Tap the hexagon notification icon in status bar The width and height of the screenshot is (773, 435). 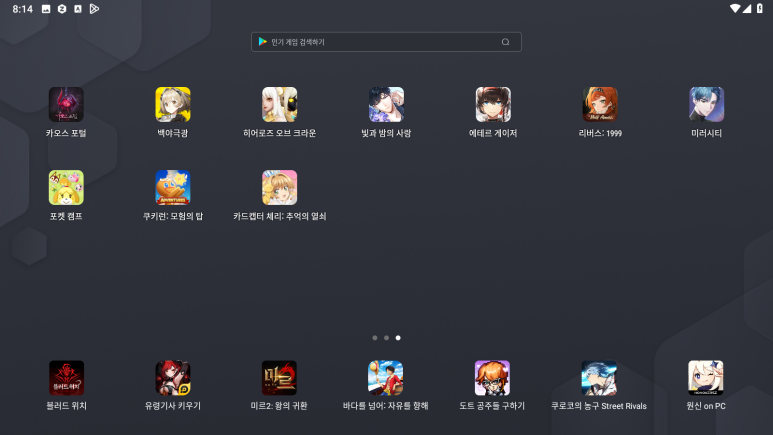pos(62,9)
